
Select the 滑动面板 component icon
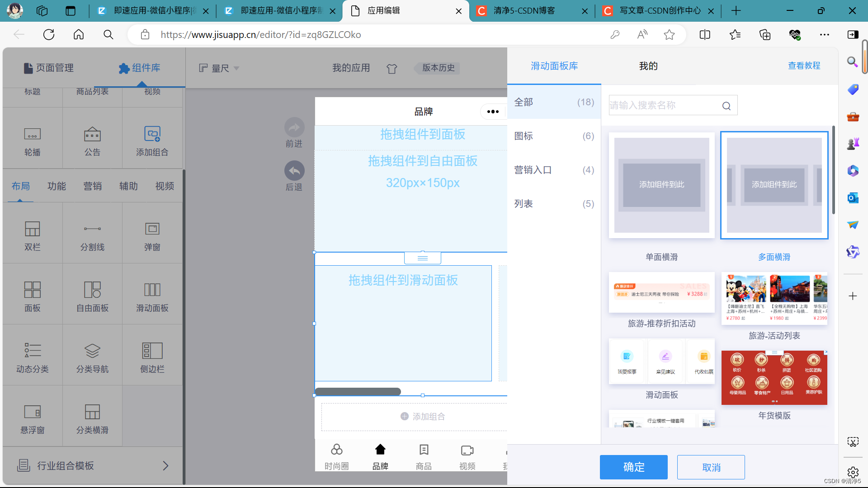click(152, 290)
